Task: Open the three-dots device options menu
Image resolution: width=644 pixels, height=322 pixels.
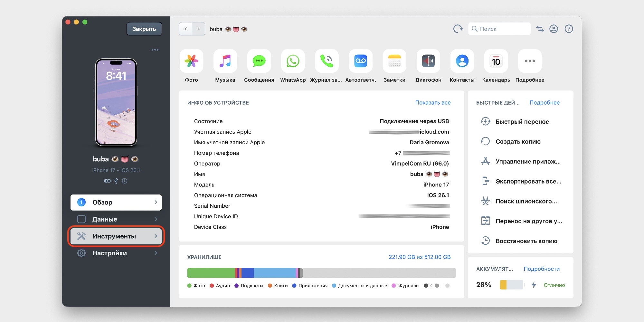Action: click(155, 50)
